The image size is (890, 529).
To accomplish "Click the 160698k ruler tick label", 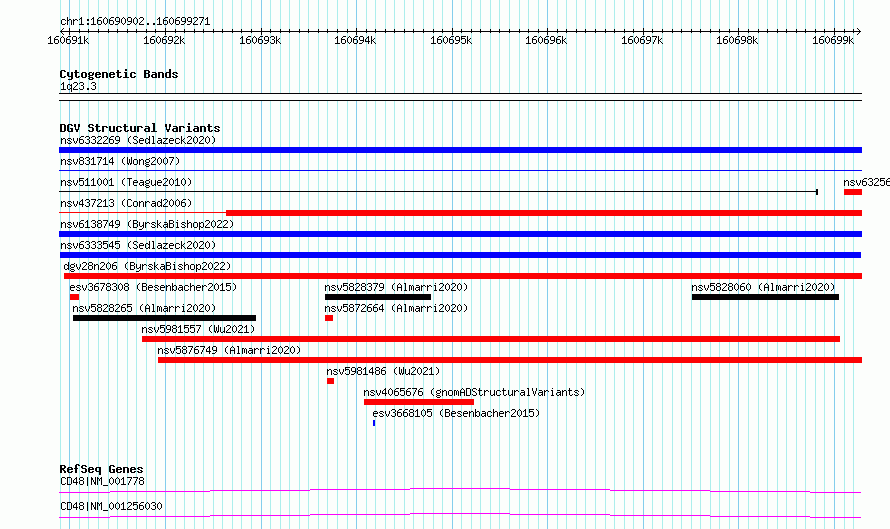I will click(737, 40).
